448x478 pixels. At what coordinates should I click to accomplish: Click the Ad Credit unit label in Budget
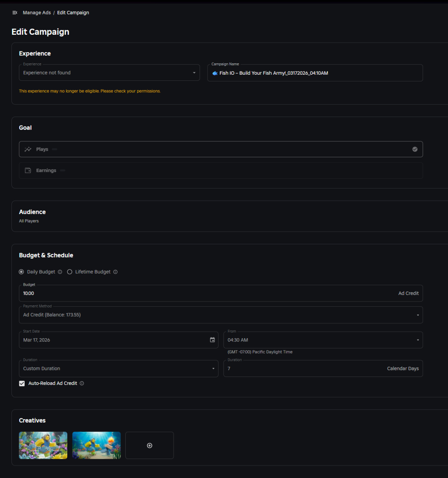[x=408, y=293]
